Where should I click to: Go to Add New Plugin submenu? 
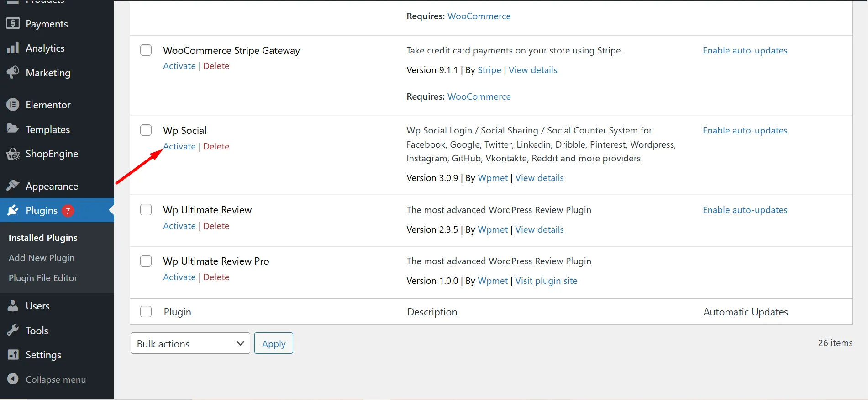pyautogui.click(x=42, y=258)
